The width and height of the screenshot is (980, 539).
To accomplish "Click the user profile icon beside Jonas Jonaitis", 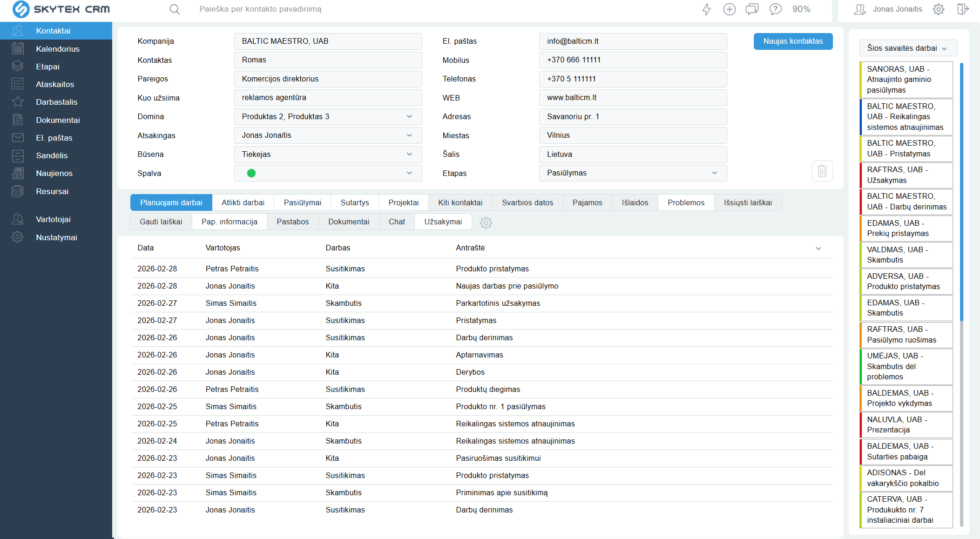I will [x=860, y=9].
